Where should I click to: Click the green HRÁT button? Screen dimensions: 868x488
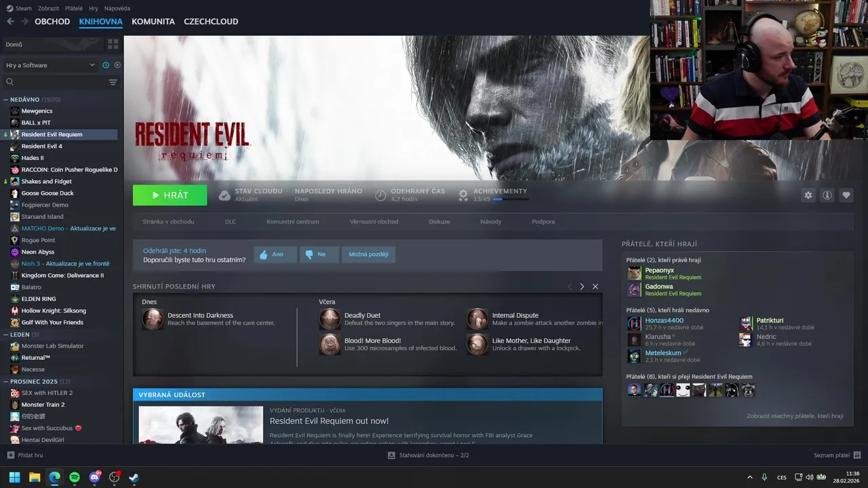click(x=170, y=195)
